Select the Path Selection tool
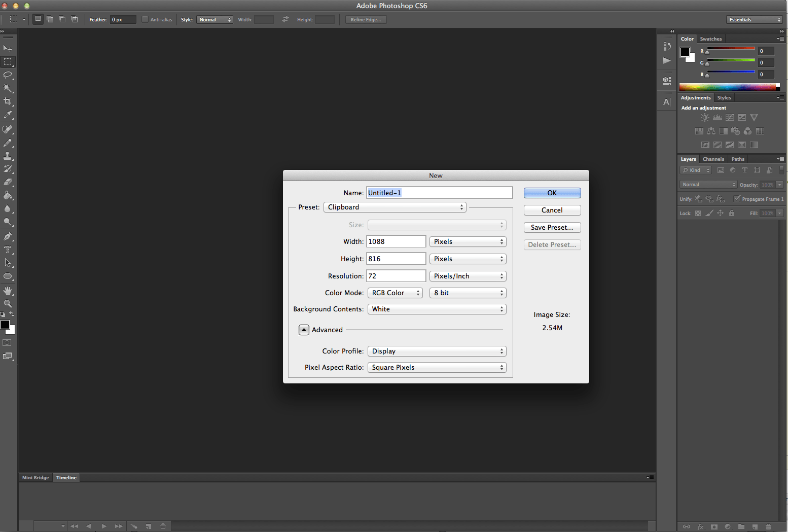Image resolution: width=788 pixels, height=532 pixels. 8,263
